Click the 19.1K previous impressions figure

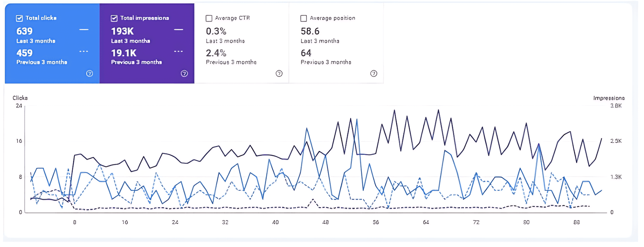pyautogui.click(x=124, y=53)
